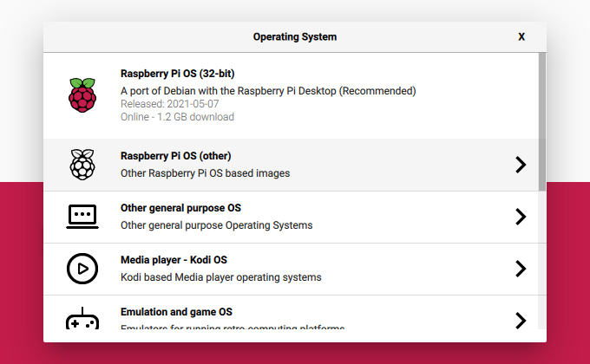Viewport: 590px width, 364px height.
Task: Click the scrollbar thumb of the OS list
Action: pos(542,121)
